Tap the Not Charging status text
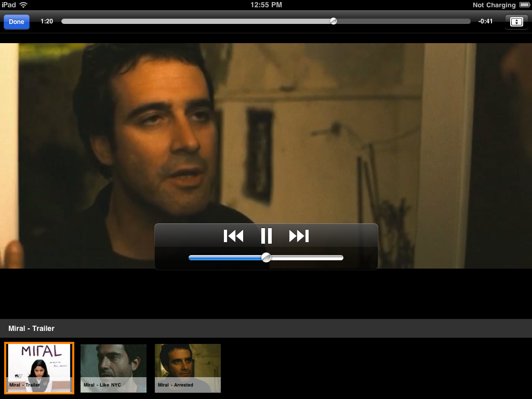Viewport: 532px width, 399px height. click(494, 5)
